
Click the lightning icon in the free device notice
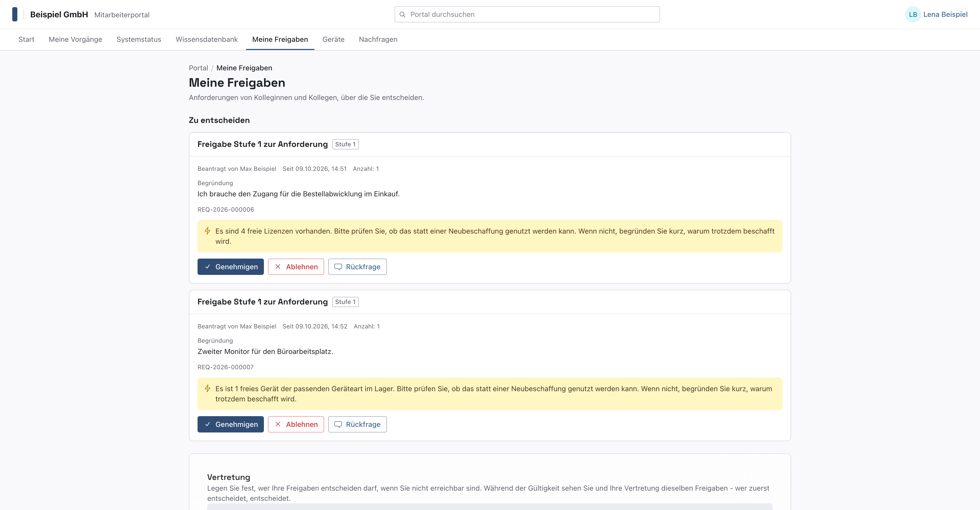(x=207, y=389)
